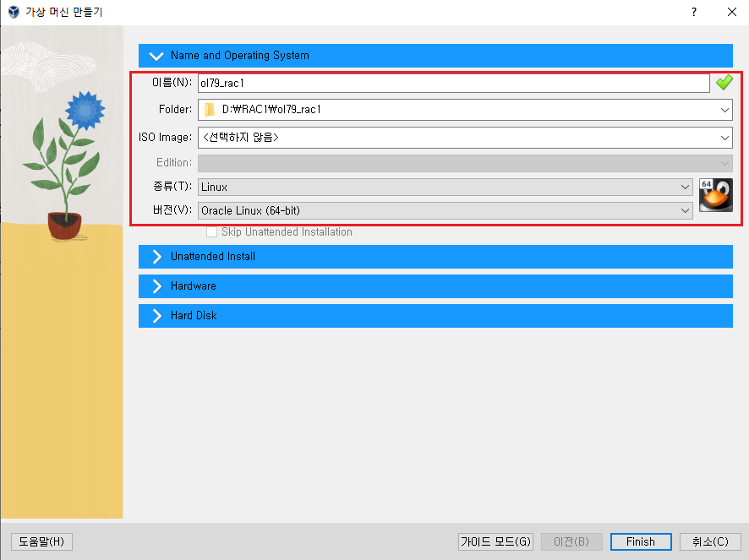
Task: Click the 이름(N) name input field
Action: point(453,83)
